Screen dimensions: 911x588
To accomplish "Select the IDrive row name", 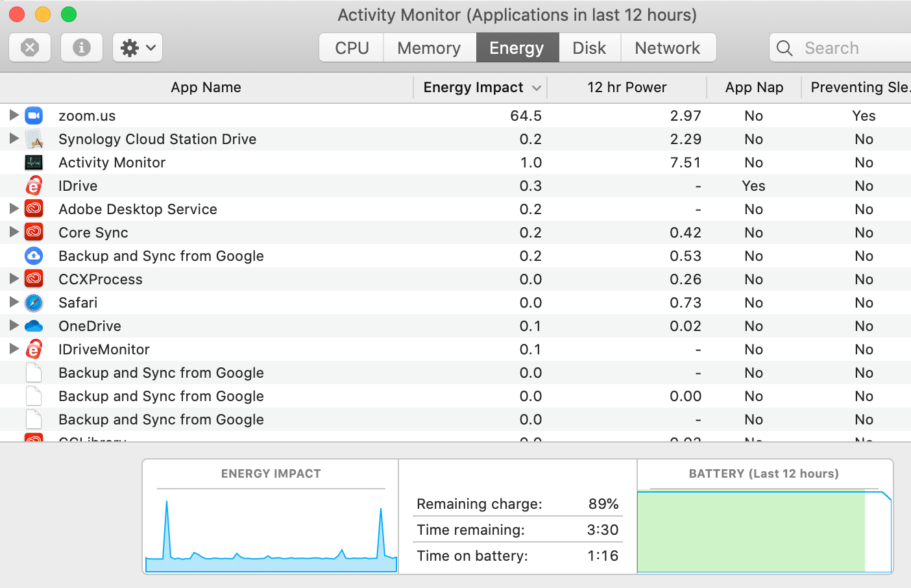I will pyautogui.click(x=78, y=186).
